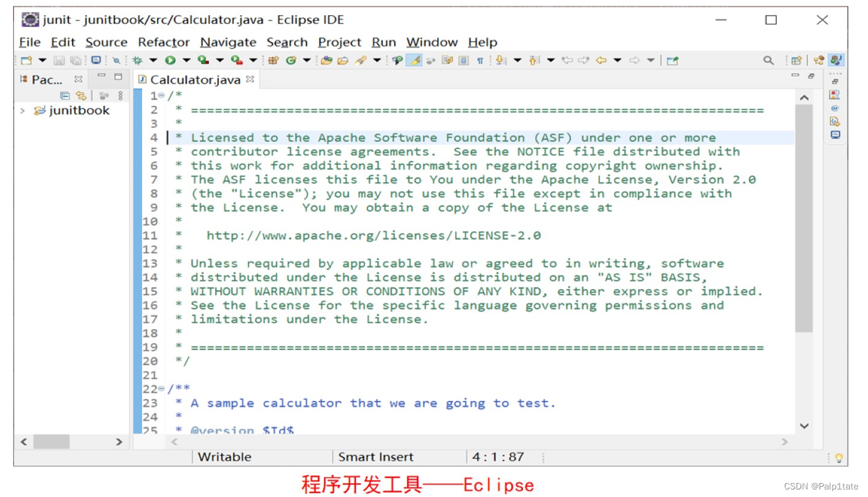
Task: Select the Calculator.java editor tab
Action: tap(195, 79)
